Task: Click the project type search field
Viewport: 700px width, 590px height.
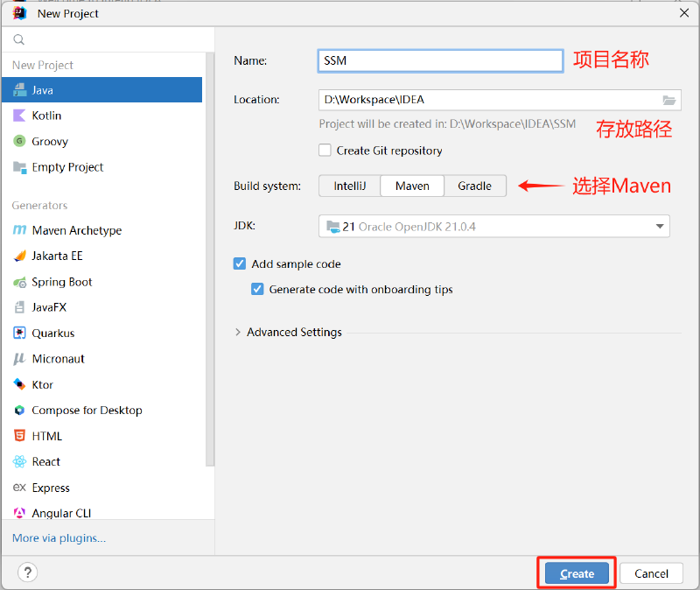Action: click(x=108, y=39)
